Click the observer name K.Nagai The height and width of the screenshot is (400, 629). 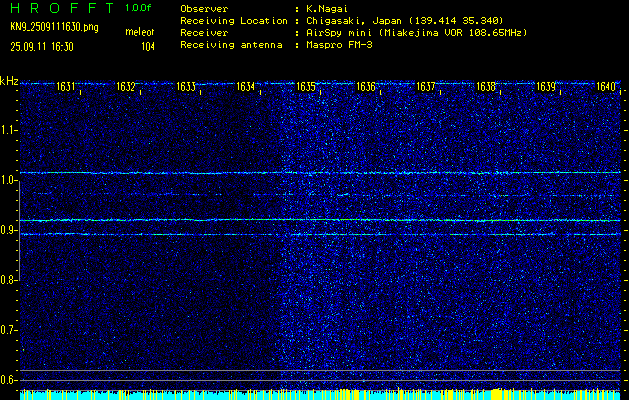click(326, 9)
